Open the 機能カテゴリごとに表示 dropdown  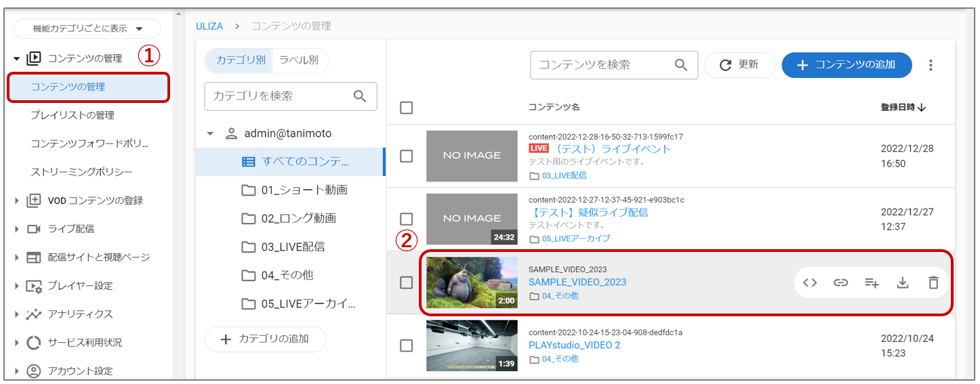tap(87, 28)
